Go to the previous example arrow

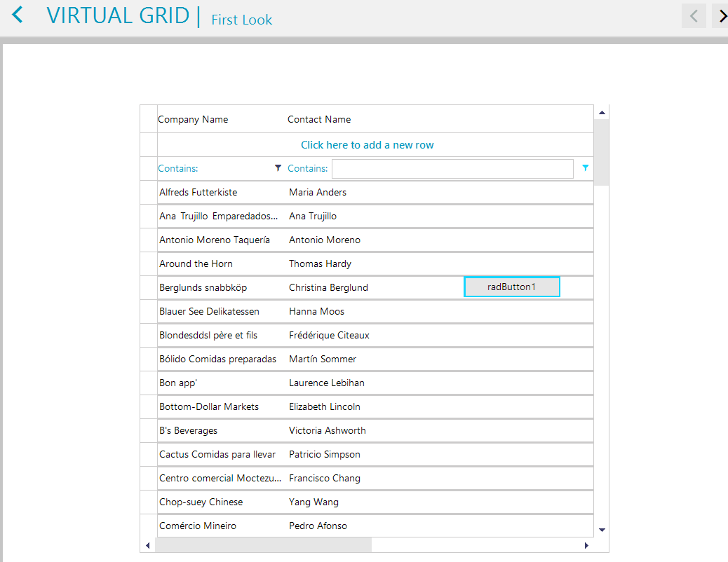pyautogui.click(x=694, y=15)
